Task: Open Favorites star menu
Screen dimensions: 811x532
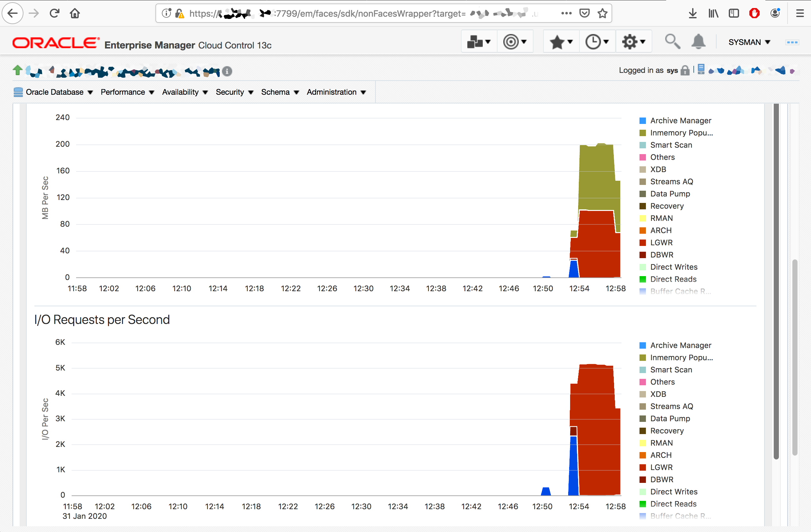Action: 561,41
